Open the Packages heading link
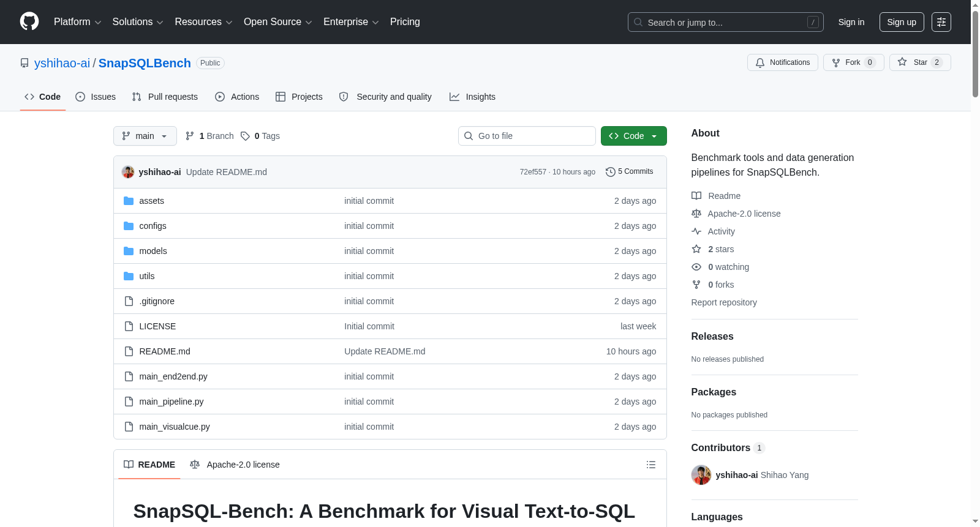The image size is (980, 527). (x=714, y=392)
